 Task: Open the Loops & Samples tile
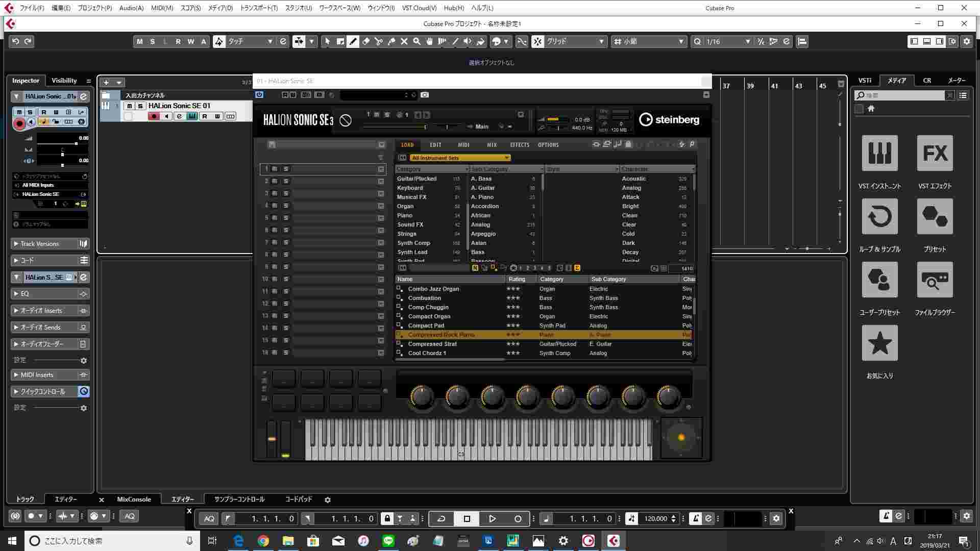pos(879,216)
